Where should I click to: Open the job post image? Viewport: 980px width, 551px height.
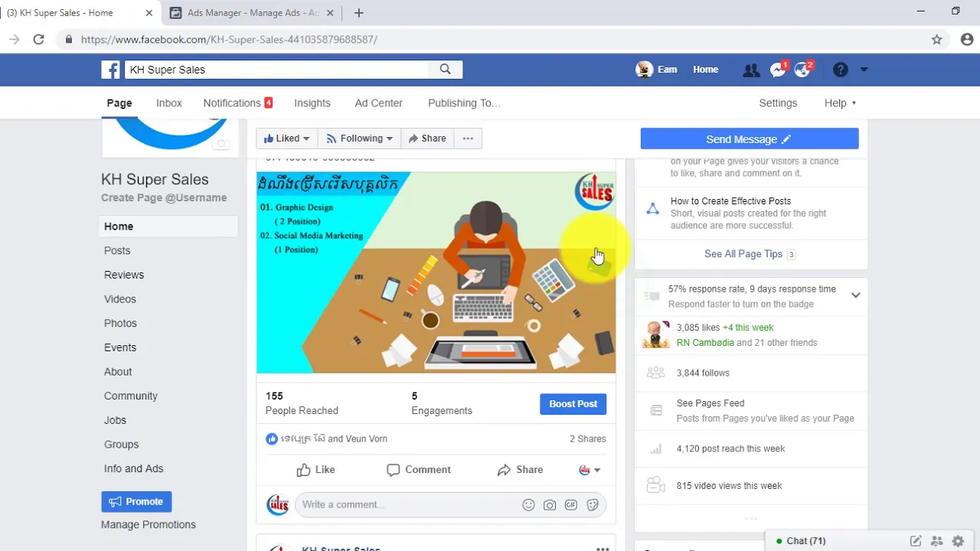coord(436,272)
